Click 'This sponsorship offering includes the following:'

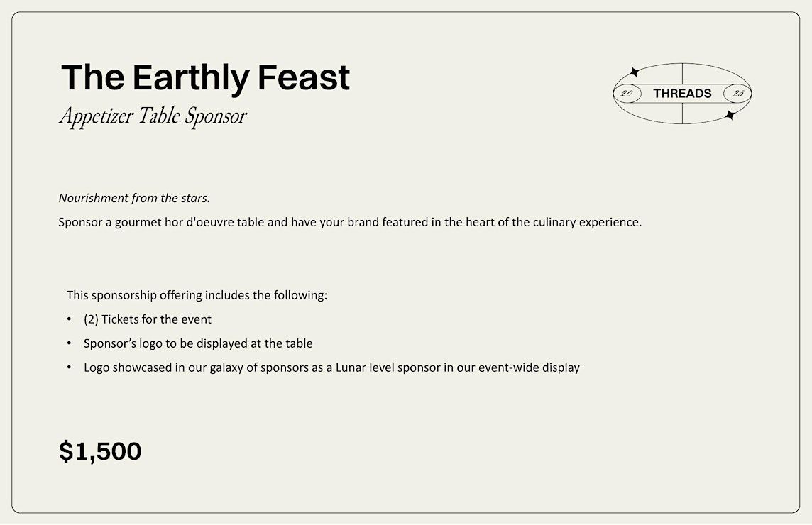[197, 295]
